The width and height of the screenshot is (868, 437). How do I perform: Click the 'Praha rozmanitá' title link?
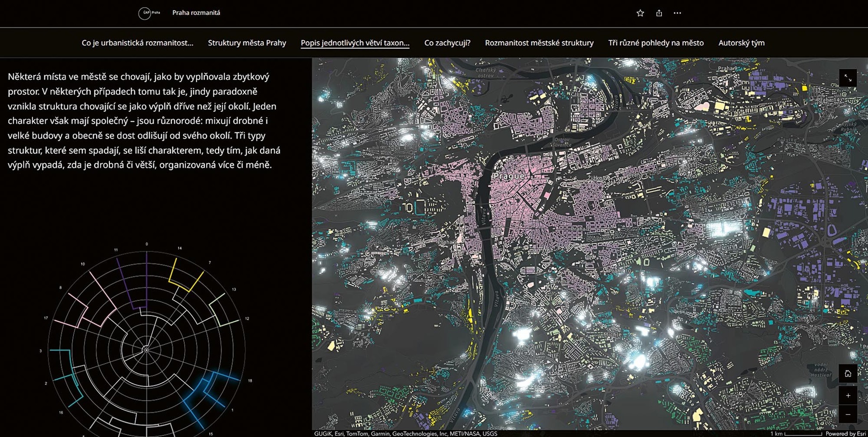[196, 13]
